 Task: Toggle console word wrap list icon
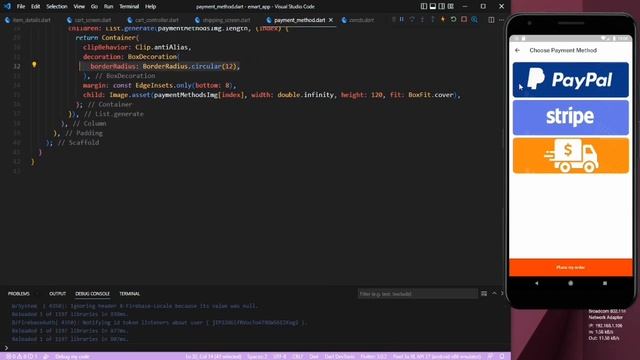484,293
